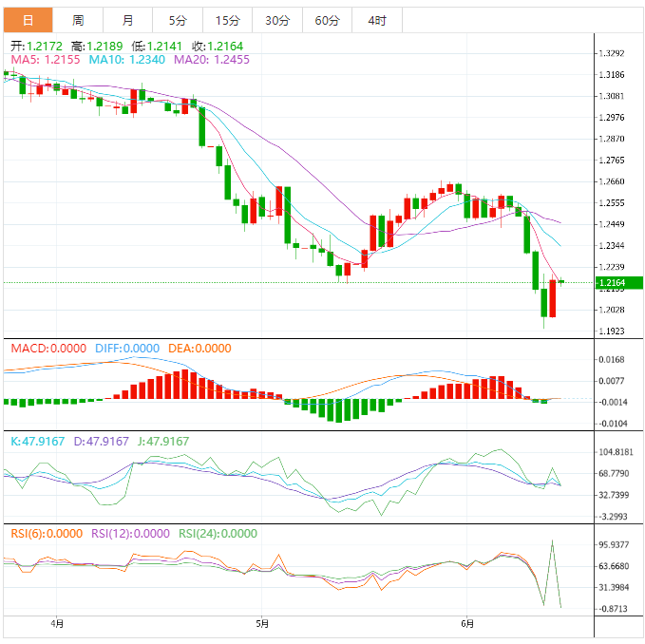The width and height of the screenshot is (645, 644).
Task: Switch to the 5分 interval tab
Action: [x=178, y=20]
